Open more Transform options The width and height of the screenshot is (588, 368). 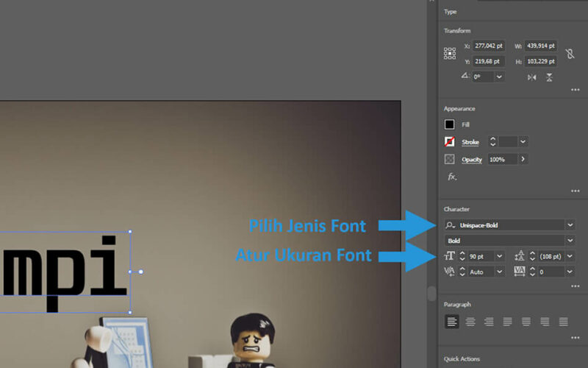(x=576, y=90)
